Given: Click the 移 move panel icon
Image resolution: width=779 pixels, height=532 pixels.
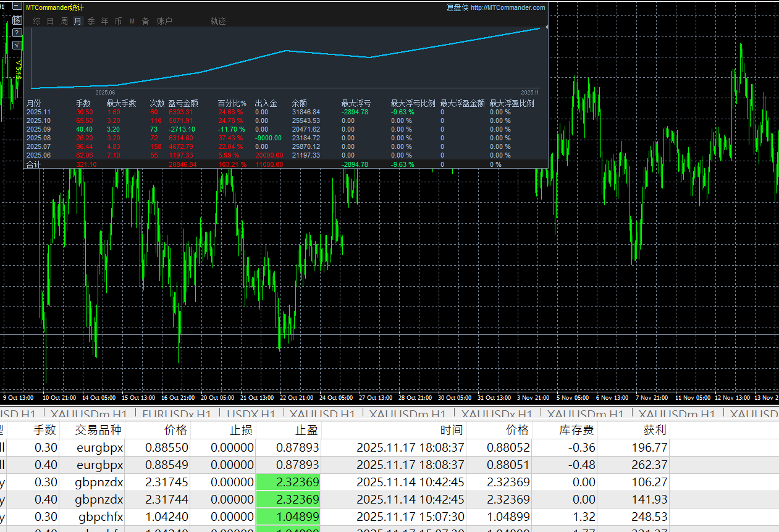Looking at the screenshot, I should [x=17, y=20].
